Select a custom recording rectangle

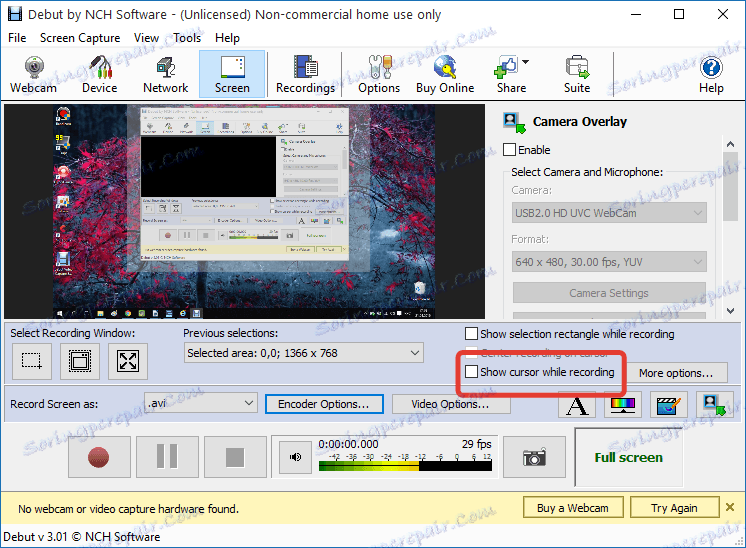point(32,361)
